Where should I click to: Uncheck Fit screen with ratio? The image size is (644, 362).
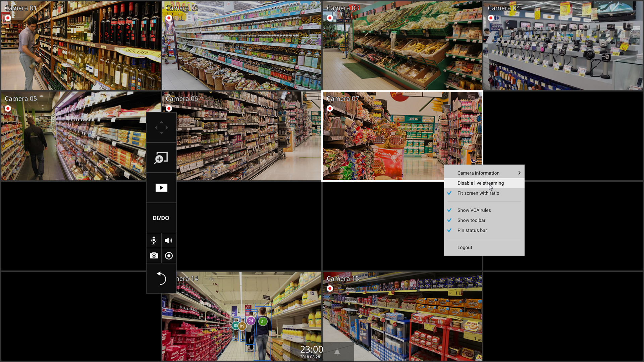pos(478,193)
